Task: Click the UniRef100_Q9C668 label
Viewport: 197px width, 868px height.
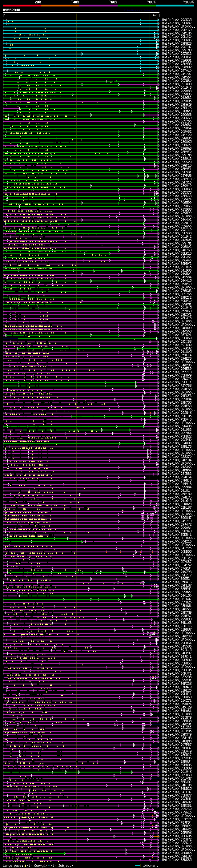Action: [x=177, y=115]
